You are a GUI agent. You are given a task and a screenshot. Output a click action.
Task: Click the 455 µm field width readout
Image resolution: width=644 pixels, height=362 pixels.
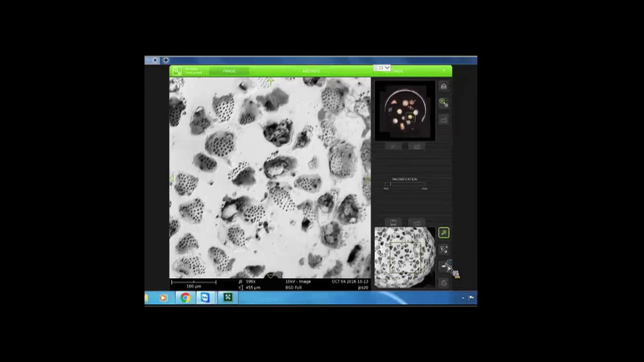click(x=253, y=288)
